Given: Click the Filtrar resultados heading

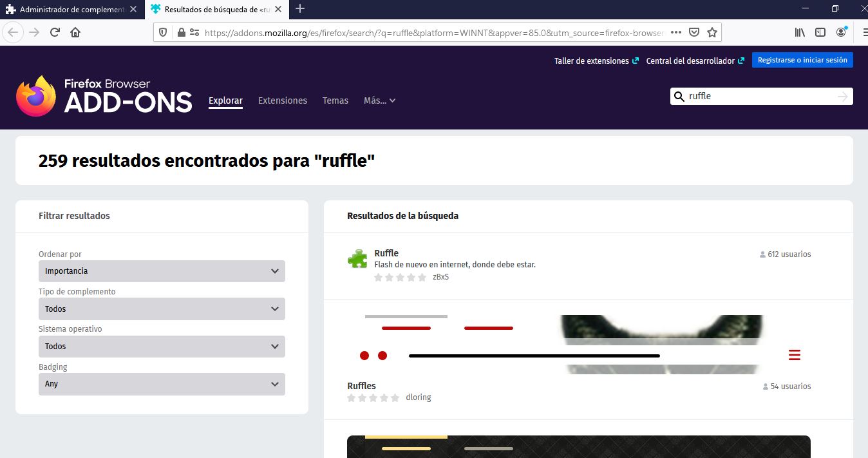Looking at the screenshot, I should [x=74, y=216].
